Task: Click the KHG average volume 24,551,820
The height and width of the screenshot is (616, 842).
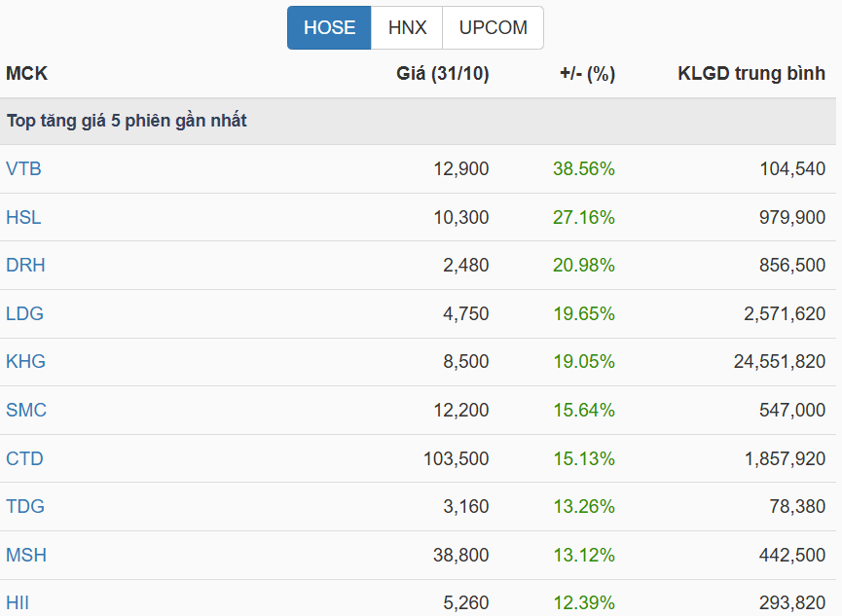Action: click(779, 361)
